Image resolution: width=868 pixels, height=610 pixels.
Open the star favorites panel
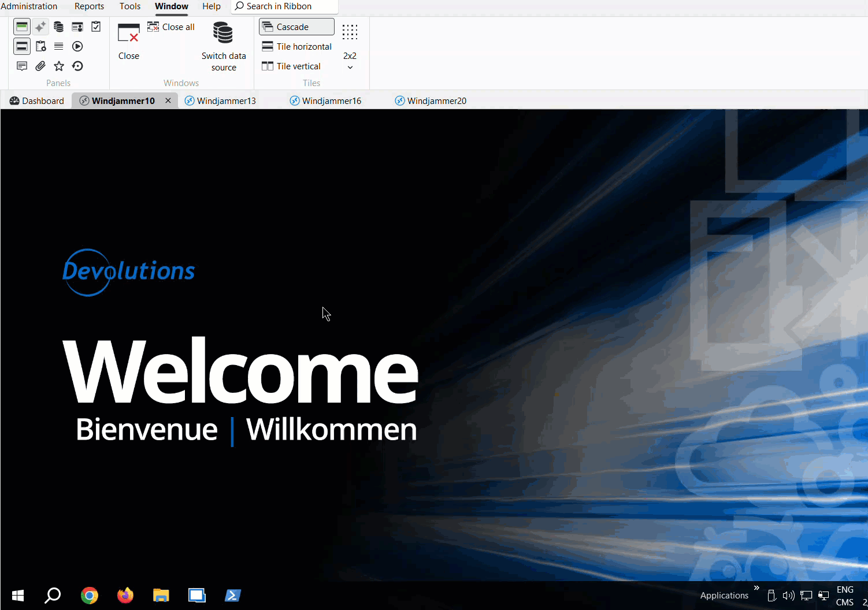[59, 66]
